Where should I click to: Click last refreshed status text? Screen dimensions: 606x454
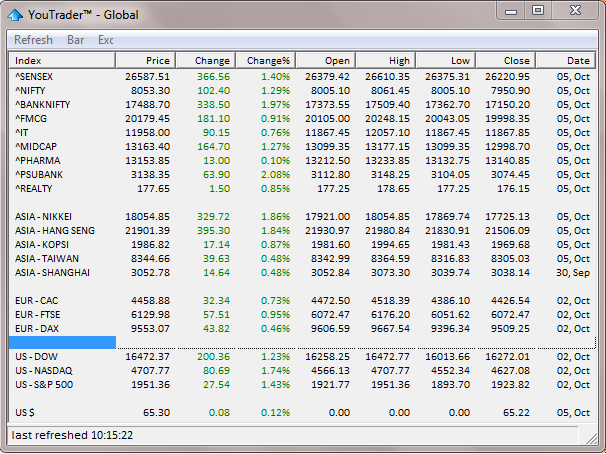tap(72, 435)
